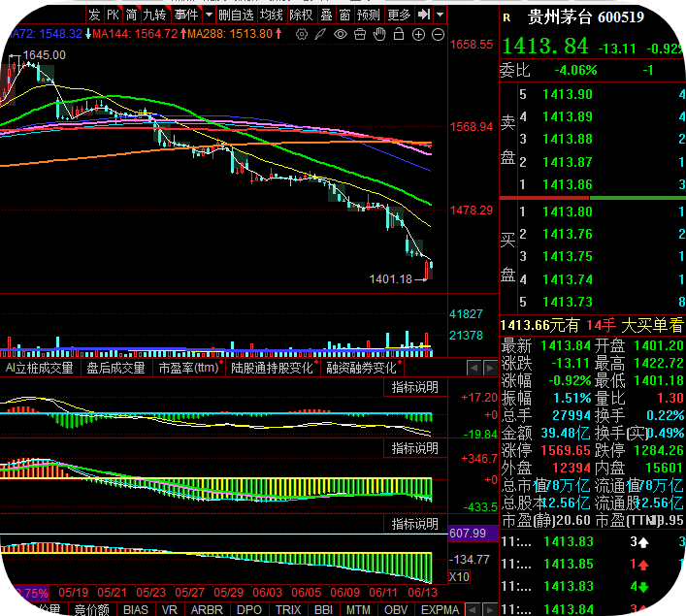Open 指标说明 for the third indicator panel
Viewport: 686px width, 616px height.
tap(414, 524)
